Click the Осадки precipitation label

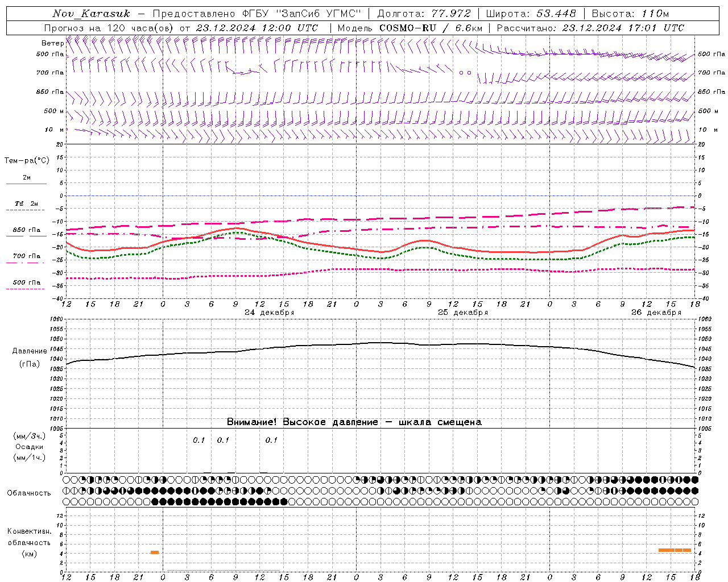point(30,447)
